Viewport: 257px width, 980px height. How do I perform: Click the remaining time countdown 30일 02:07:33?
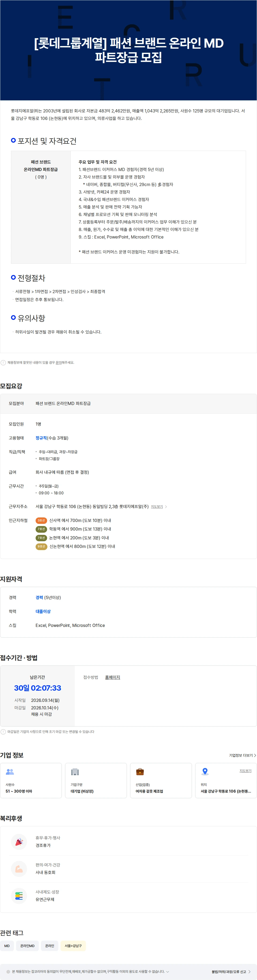[x=38, y=688]
